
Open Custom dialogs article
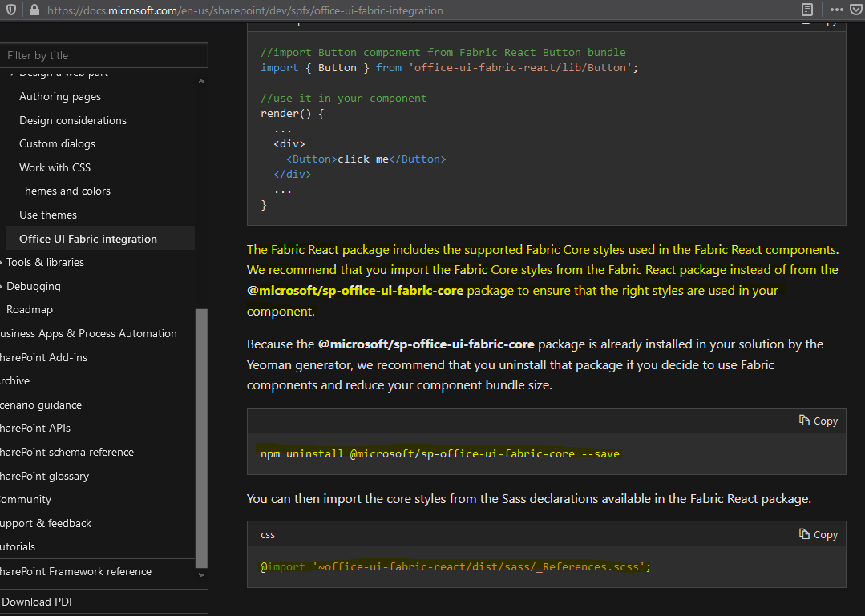[58, 144]
